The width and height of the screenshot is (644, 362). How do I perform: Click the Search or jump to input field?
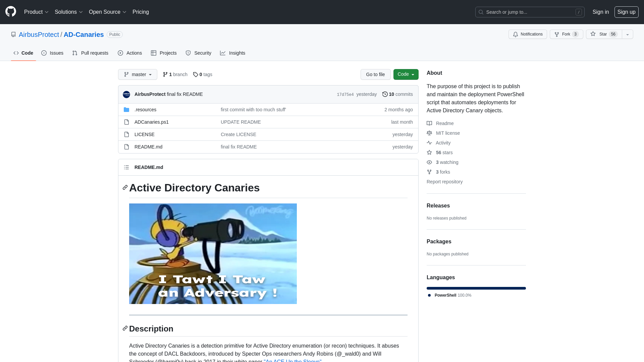pyautogui.click(x=530, y=12)
